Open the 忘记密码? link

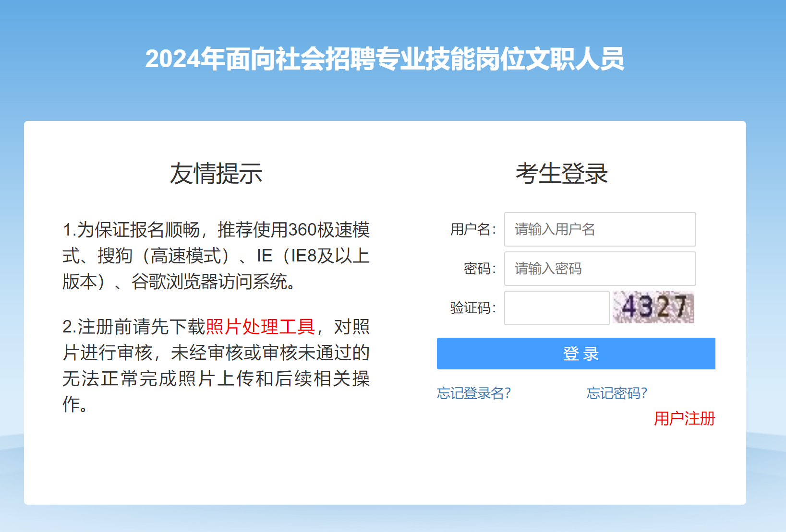coord(617,393)
